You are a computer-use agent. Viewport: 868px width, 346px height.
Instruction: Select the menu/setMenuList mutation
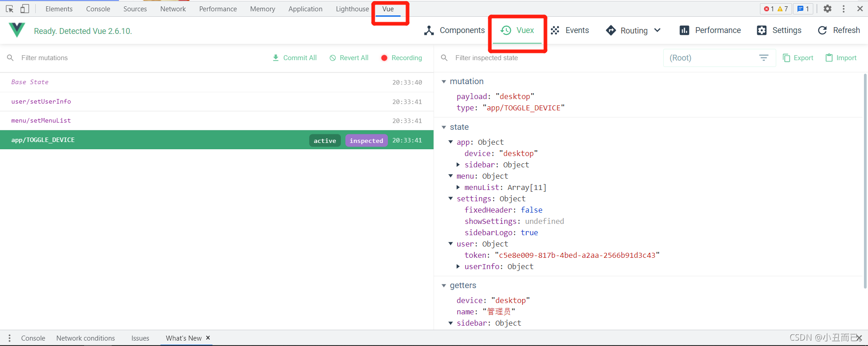pyautogui.click(x=217, y=121)
